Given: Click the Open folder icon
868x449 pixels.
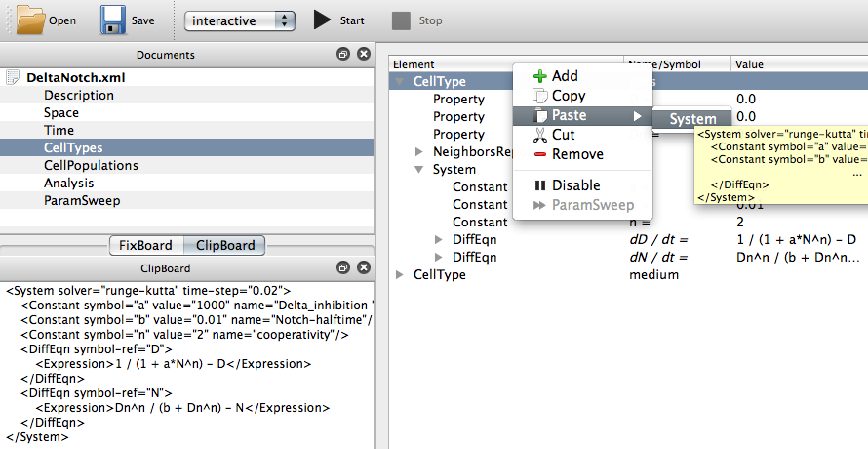Looking at the screenshot, I should [x=31, y=20].
